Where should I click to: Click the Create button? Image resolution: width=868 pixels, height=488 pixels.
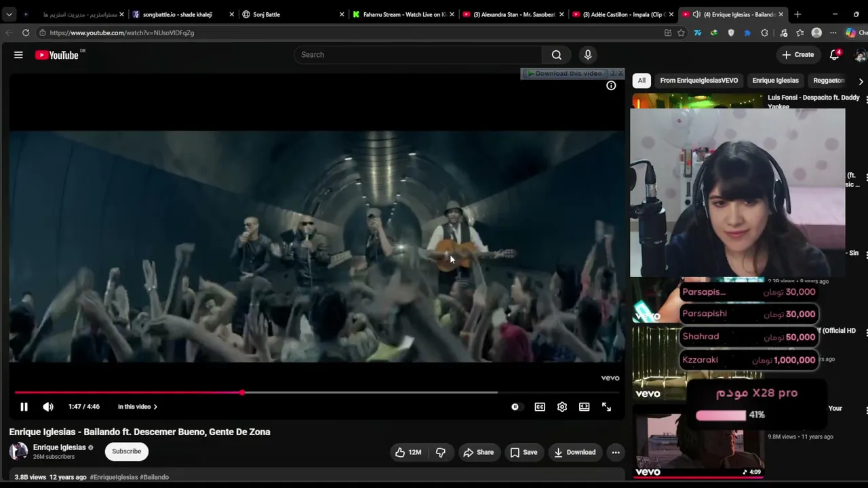click(797, 55)
